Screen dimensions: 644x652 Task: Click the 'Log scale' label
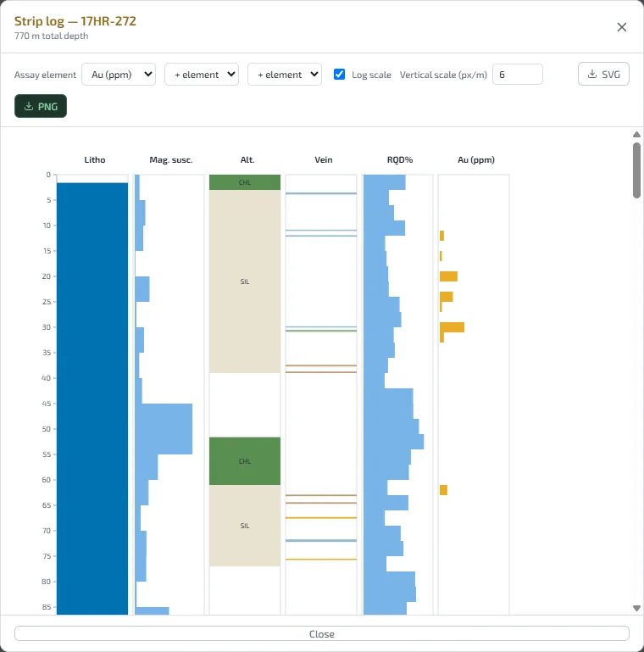click(x=371, y=75)
